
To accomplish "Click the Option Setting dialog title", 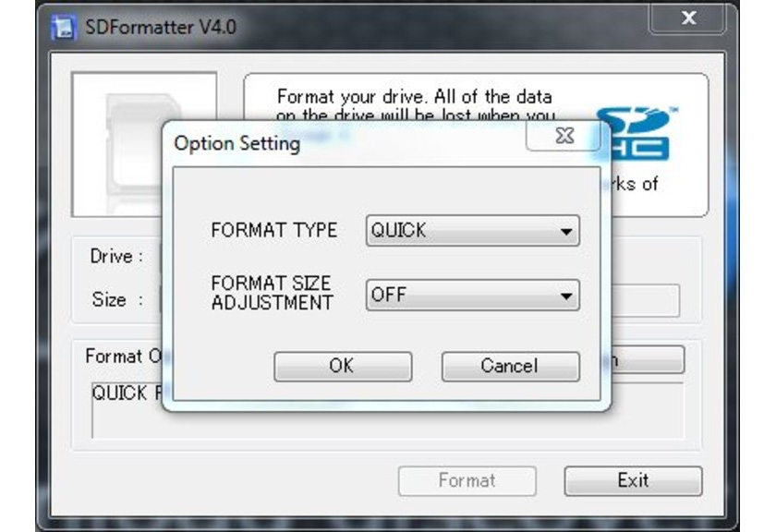I will point(237,143).
